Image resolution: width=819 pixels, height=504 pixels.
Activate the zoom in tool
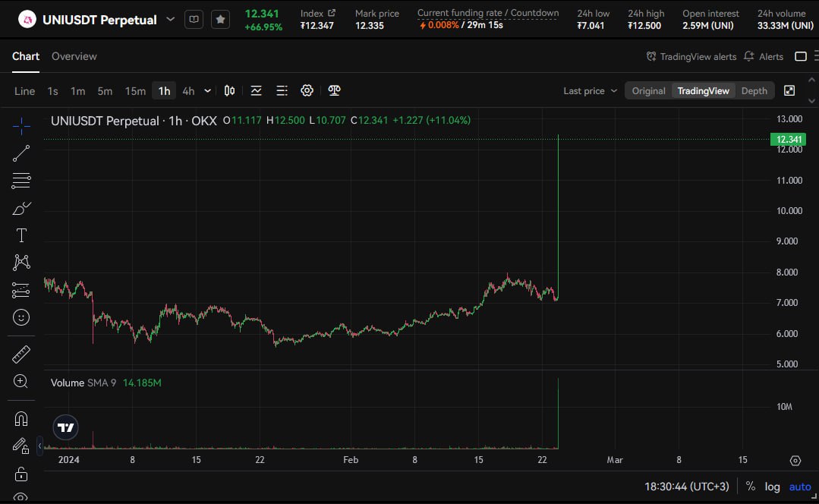pos(20,381)
